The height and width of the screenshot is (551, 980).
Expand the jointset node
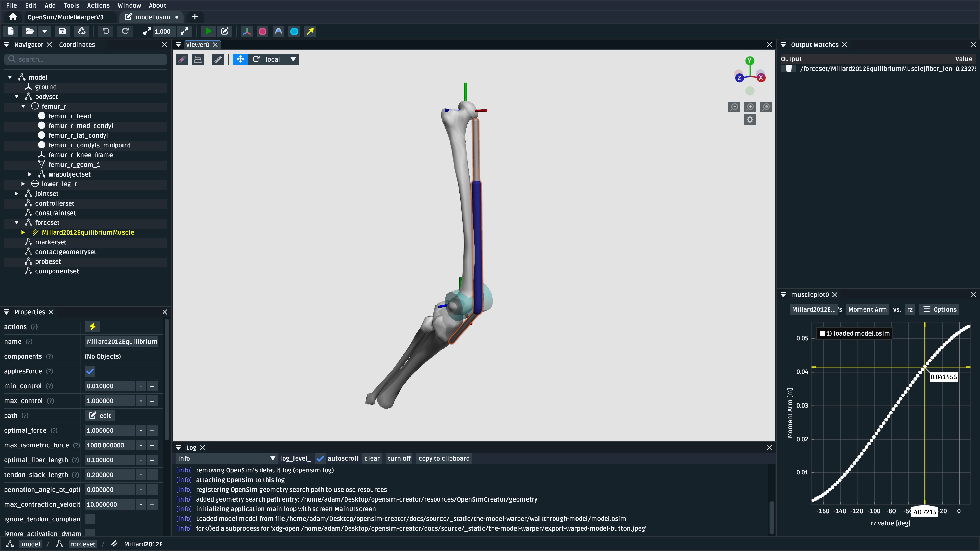[16, 194]
